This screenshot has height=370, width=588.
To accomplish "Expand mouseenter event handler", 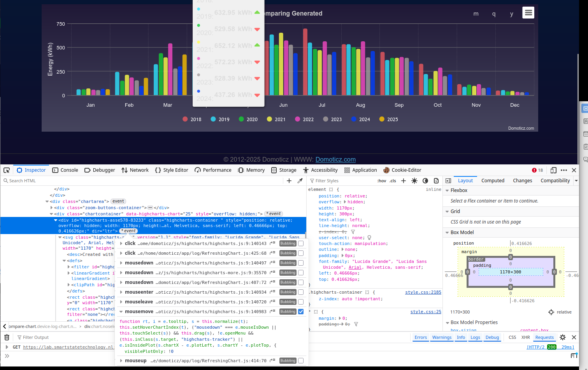I will (x=121, y=292).
